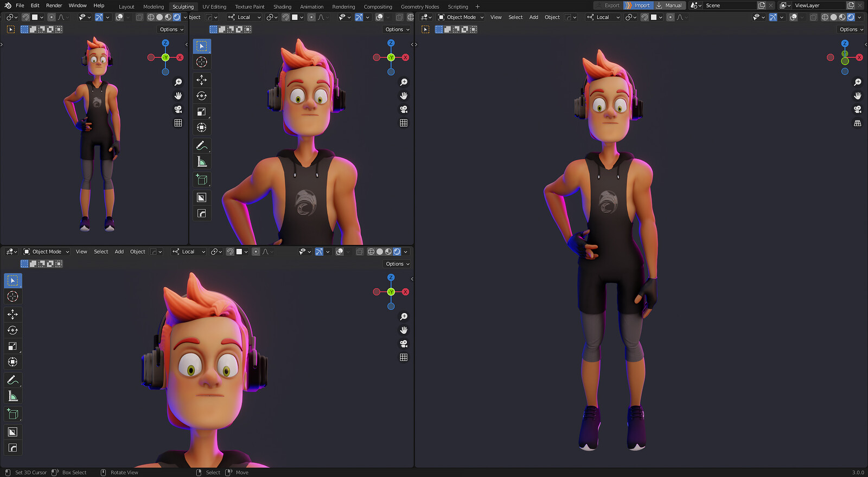
Task: Click the zoom magnifier icon in the top-left viewport
Action: point(178,82)
